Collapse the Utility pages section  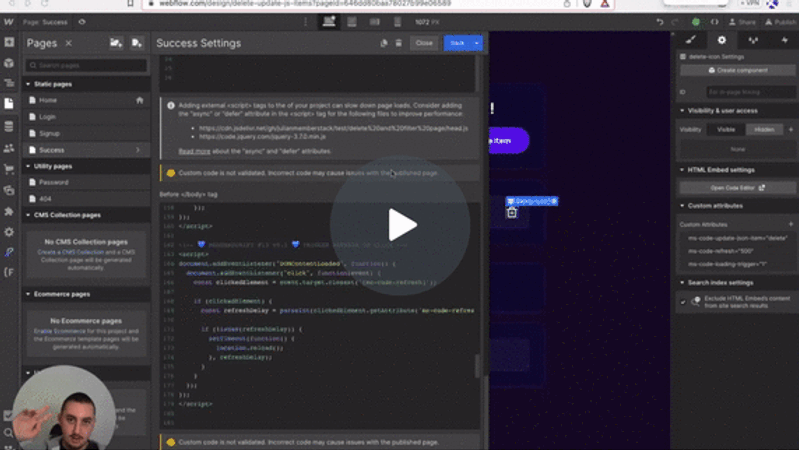click(x=28, y=166)
